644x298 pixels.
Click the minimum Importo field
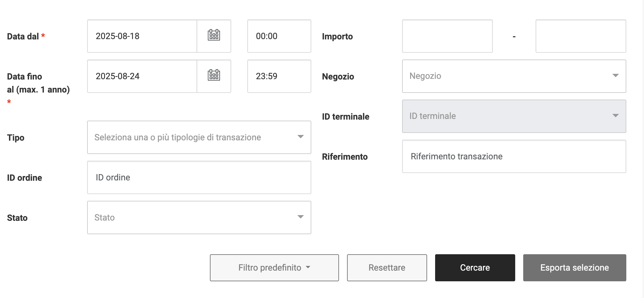(447, 36)
